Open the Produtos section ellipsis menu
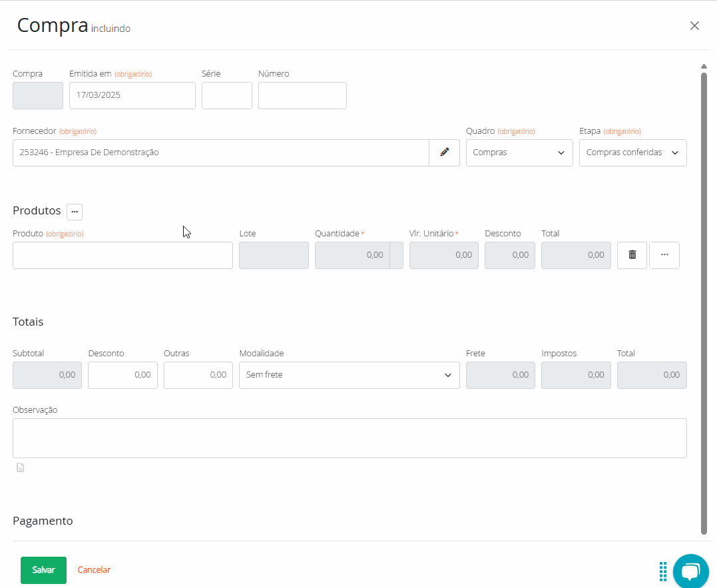The image size is (717, 588). [75, 211]
